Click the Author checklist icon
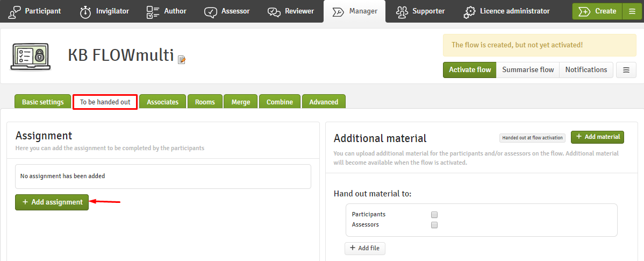 point(153,11)
